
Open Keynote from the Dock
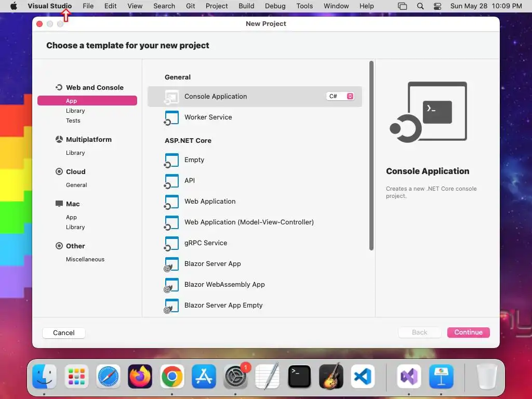(x=441, y=376)
